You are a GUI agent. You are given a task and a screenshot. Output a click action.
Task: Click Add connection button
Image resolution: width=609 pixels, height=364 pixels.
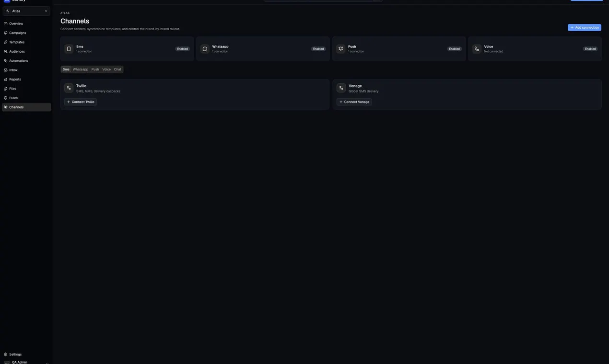coord(584,28)
